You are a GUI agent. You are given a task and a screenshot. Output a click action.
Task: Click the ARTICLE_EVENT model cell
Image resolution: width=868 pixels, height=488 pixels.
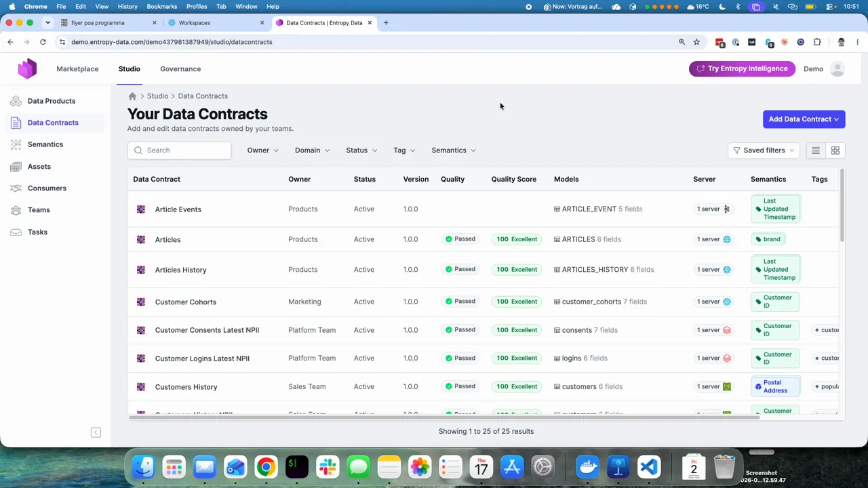tap(597, 209)
